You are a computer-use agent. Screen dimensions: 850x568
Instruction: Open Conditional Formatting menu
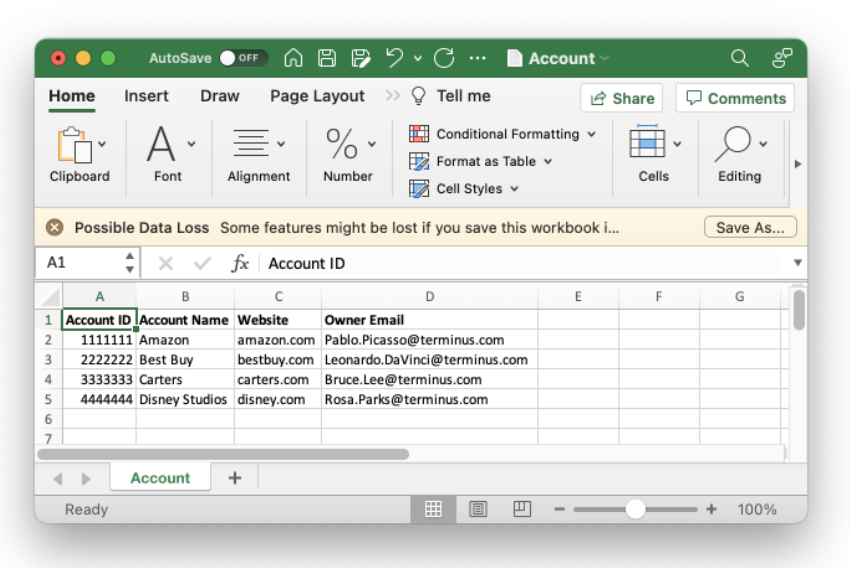[x=503, y=134]
